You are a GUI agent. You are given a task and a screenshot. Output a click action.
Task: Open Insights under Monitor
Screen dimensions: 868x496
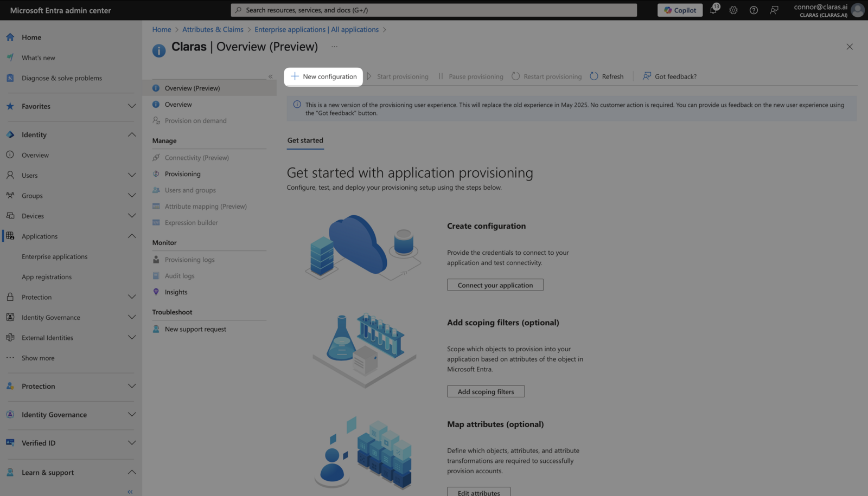(176, 292)
